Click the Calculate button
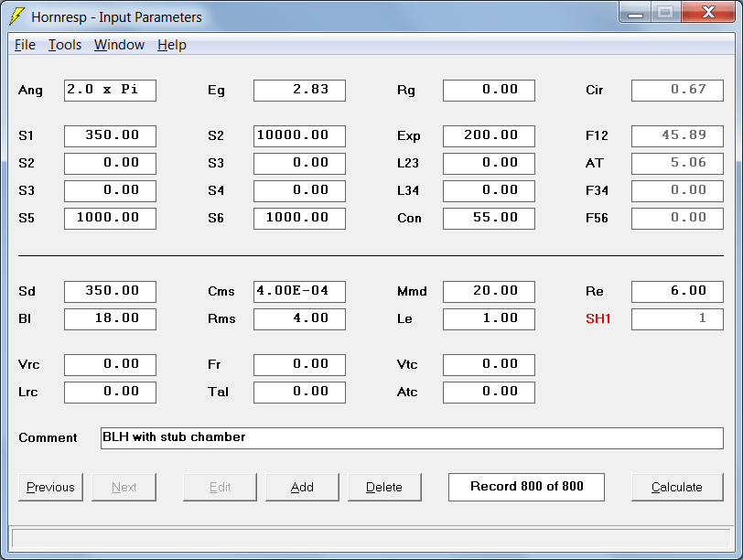The width and height of the screenshot is (743, 560). pyautogui.click(x=677, y=487)
